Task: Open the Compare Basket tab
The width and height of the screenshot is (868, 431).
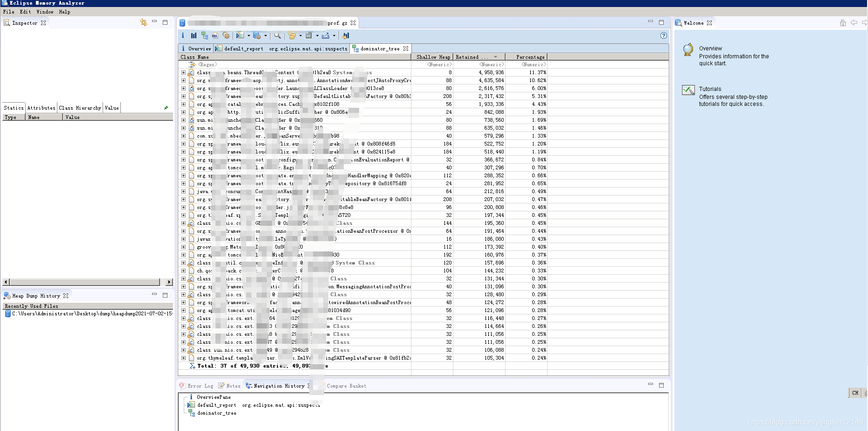Action: click(347, 386)
